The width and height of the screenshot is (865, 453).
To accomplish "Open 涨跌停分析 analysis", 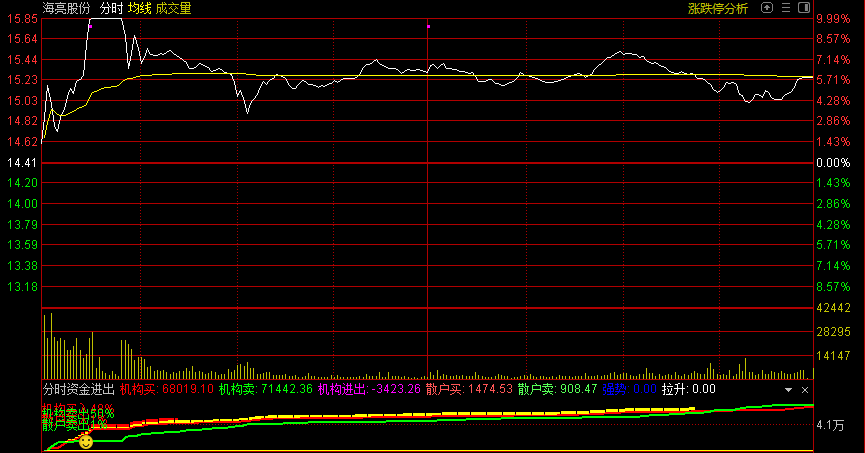I will coord(717,8).
